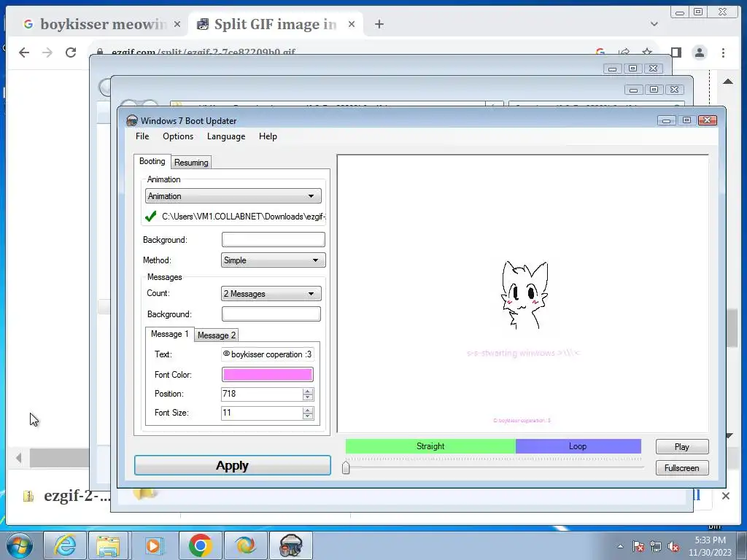Open the Windows Start button

pyautogui.click(x=20, y=545)
